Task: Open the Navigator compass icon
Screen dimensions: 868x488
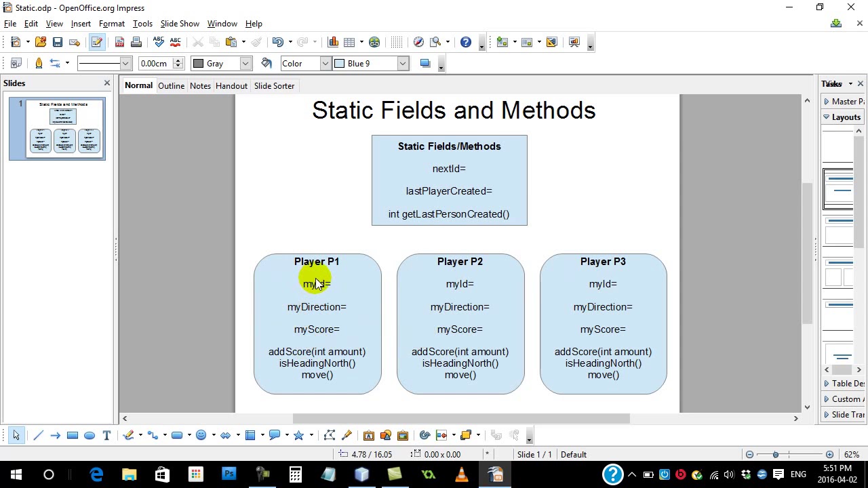Action: tap(418, 42)
